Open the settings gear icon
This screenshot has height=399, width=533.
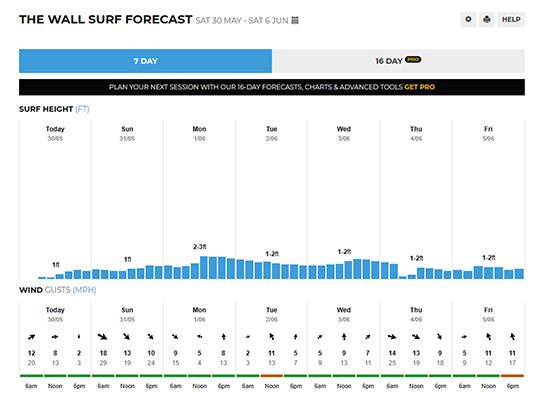pos(468,19)
